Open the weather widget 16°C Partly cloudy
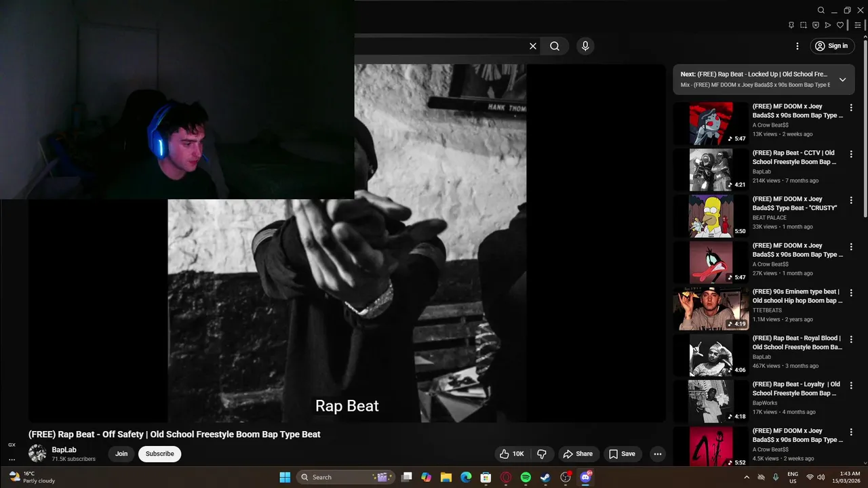 tap(31, 477)
